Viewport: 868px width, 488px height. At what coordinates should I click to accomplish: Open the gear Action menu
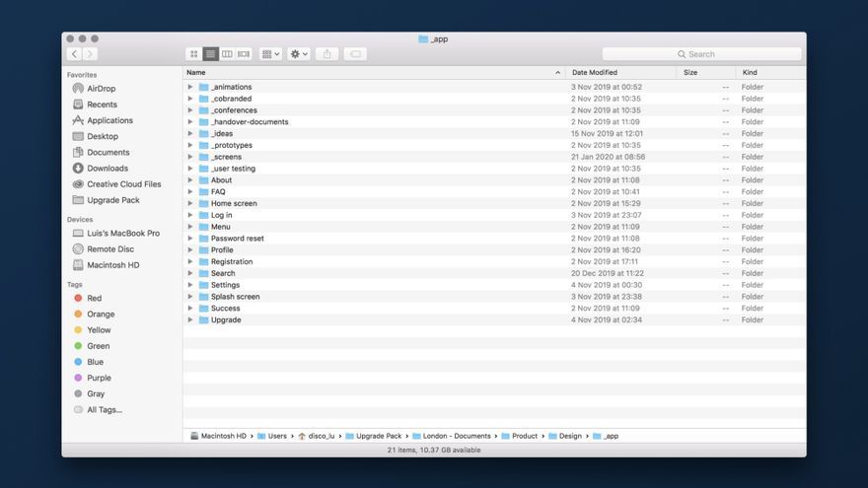click(x=299, y=54)
